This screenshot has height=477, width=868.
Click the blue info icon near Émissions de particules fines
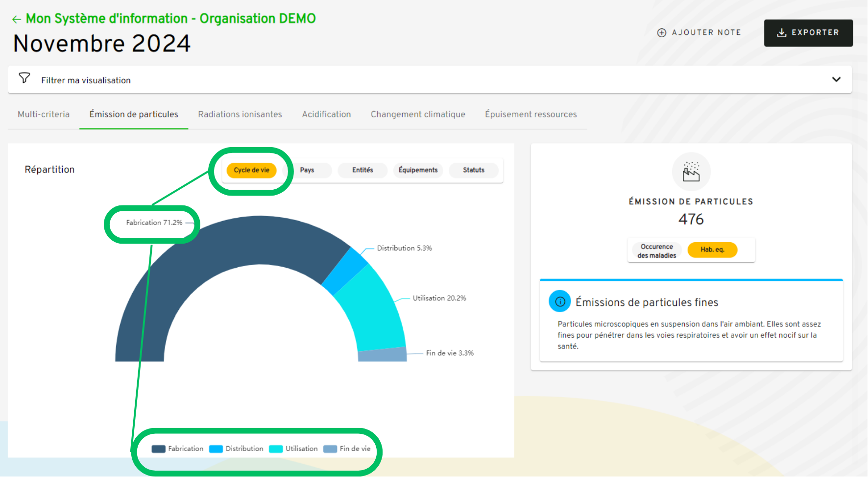[x=560, y=301]
